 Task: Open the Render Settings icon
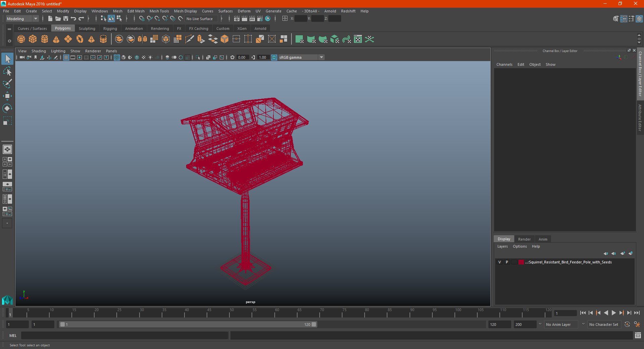coord(260,19)
